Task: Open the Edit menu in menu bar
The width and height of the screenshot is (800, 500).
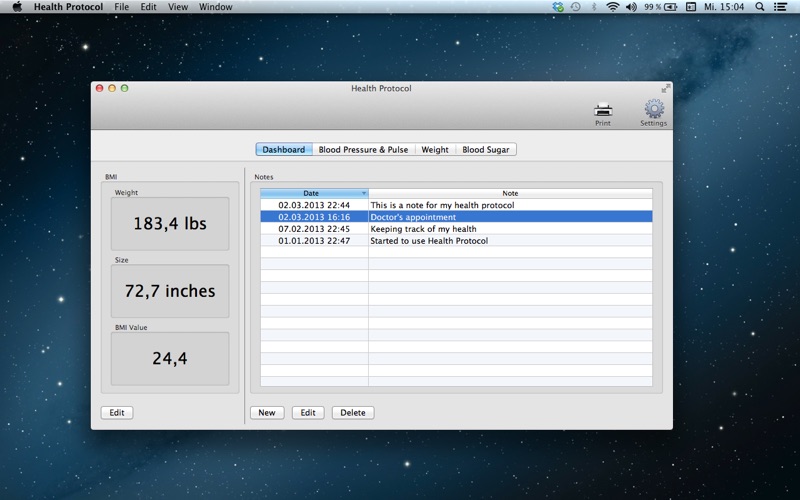Action: pos(148,7)
